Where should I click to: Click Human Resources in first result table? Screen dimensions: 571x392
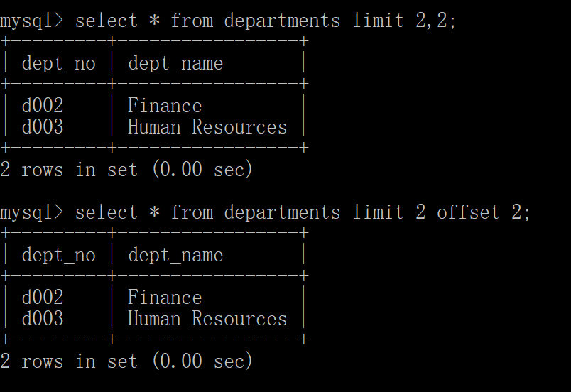207,126
